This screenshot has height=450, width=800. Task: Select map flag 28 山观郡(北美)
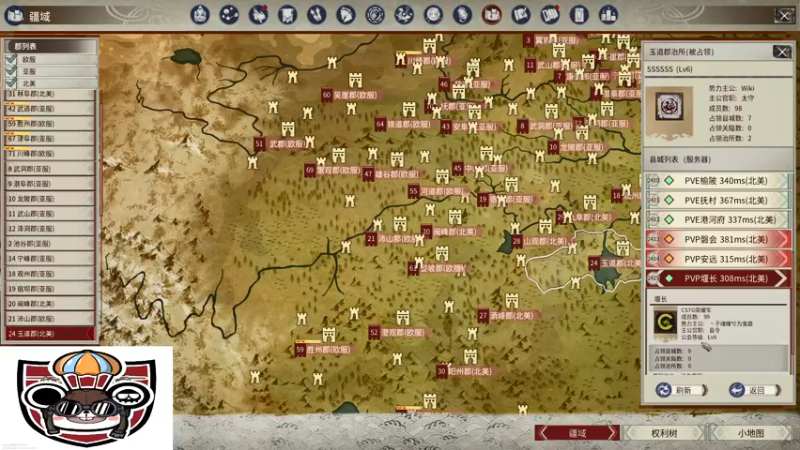click(x=541, y=241)
